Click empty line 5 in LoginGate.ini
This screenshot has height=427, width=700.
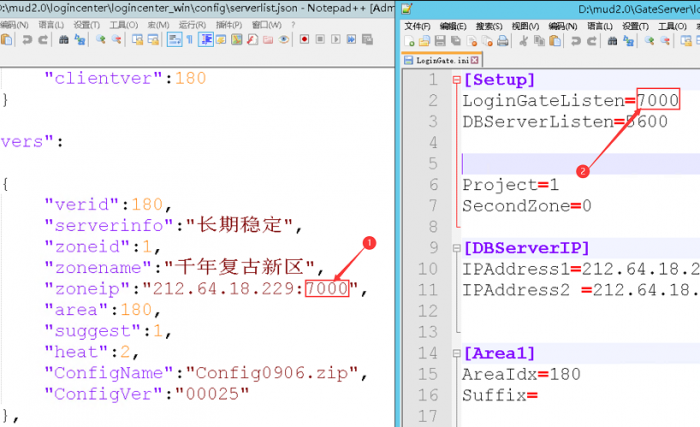560,164
